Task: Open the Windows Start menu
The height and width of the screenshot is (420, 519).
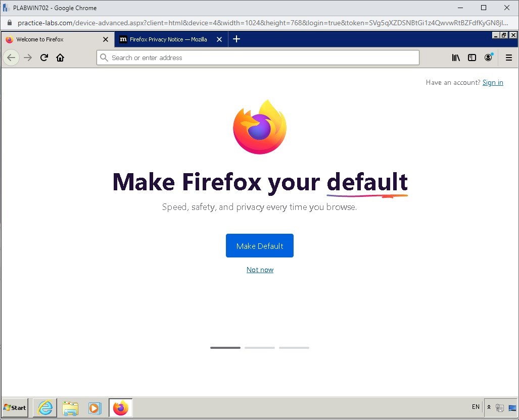Action: [15, 408]
